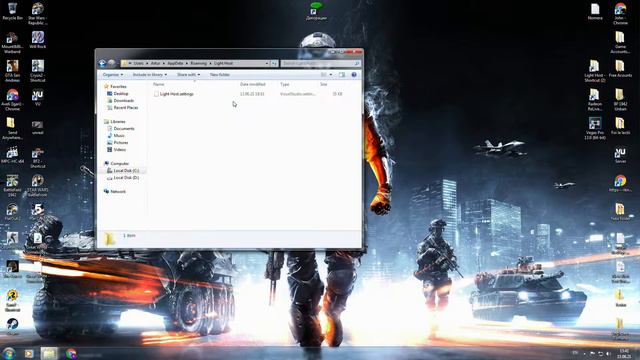Select the Battlefield 1942 desktop icon
The height and width of the screenshot is (360, 640).
tap(12, 186)
